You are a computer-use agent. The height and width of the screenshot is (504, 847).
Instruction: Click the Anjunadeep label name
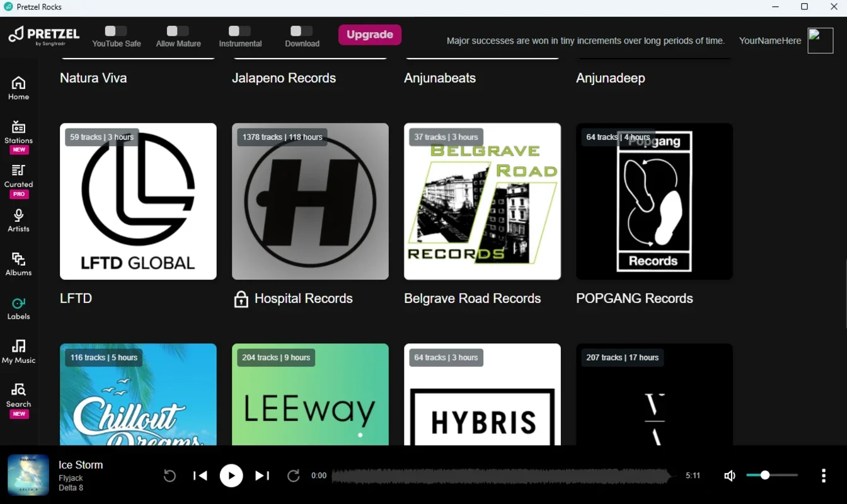point(611,78)
